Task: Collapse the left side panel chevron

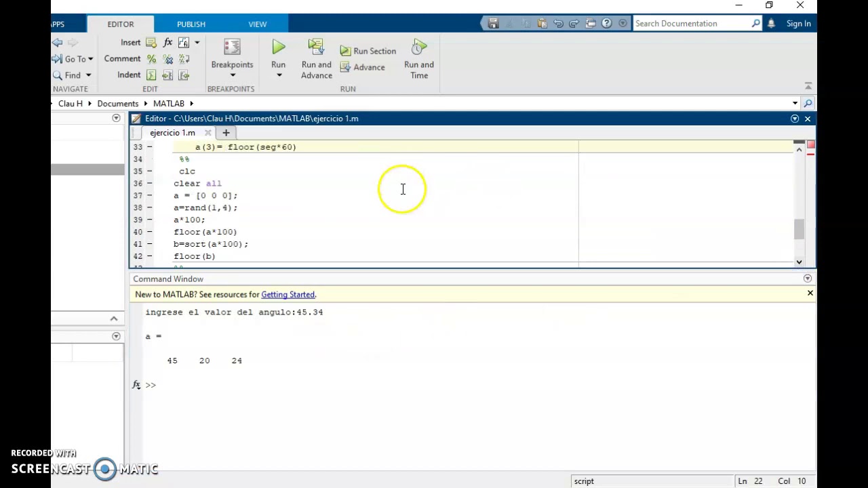Action: (x=113, y=319)
